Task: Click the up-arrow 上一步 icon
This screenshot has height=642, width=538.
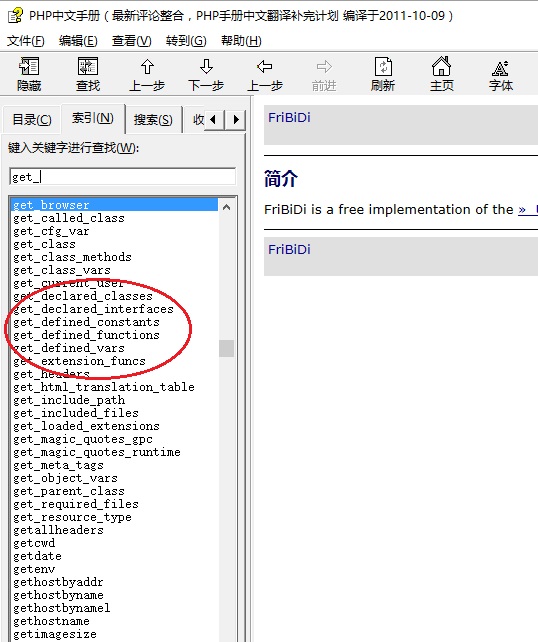Action: (147, 74)
